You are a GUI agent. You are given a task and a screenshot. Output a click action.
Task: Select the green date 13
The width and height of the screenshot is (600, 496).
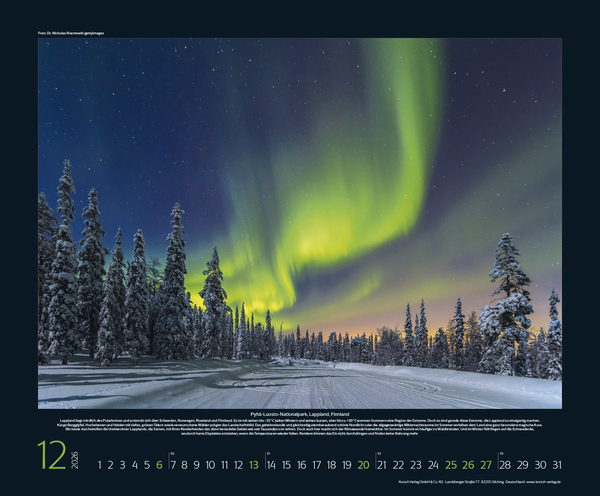(254, 465)
